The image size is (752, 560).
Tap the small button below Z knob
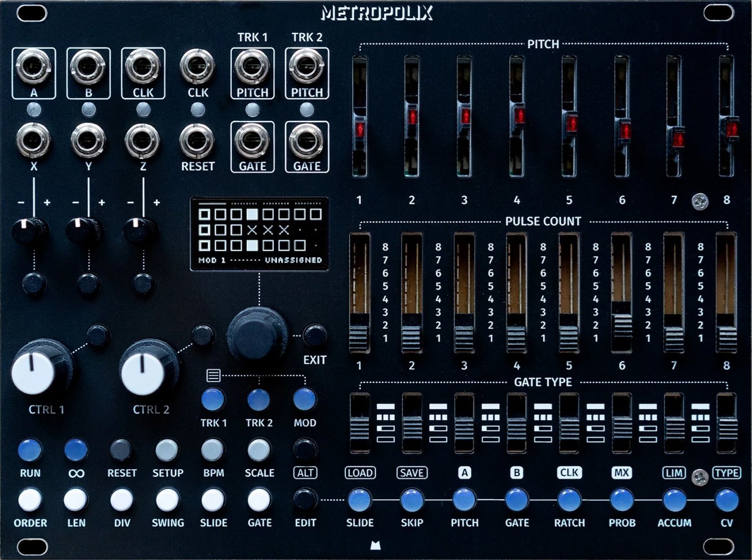pyautogui.click(x=143, y=283)
